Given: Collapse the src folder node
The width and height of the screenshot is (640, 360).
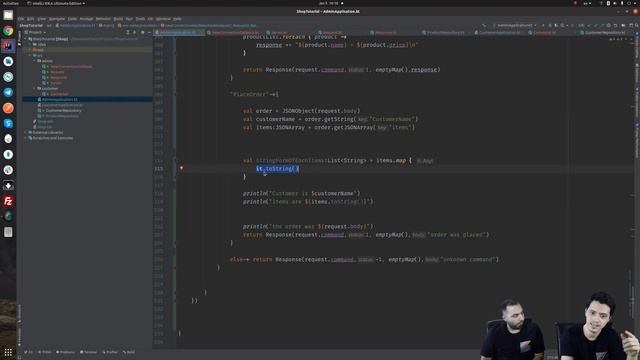Looking at the screenshot, I should (30, 55).
